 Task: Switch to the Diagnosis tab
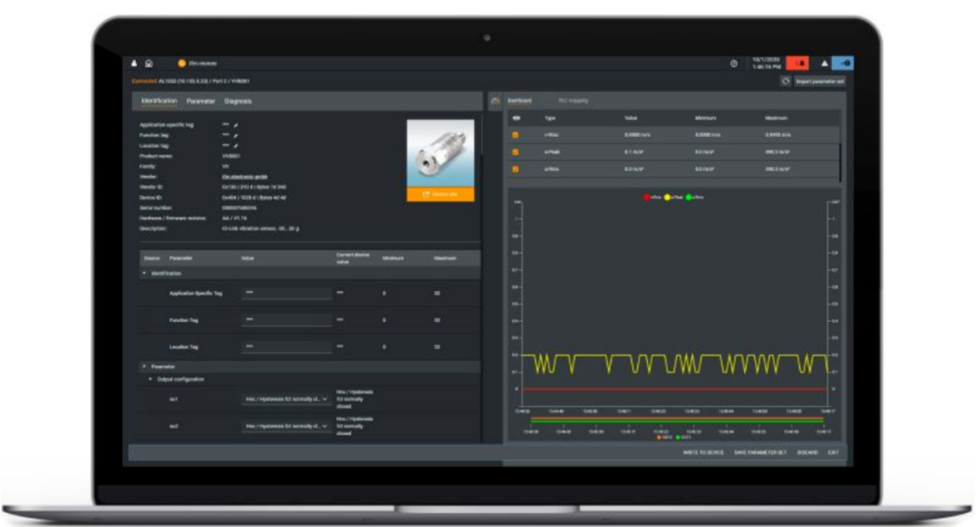[238, 101]
